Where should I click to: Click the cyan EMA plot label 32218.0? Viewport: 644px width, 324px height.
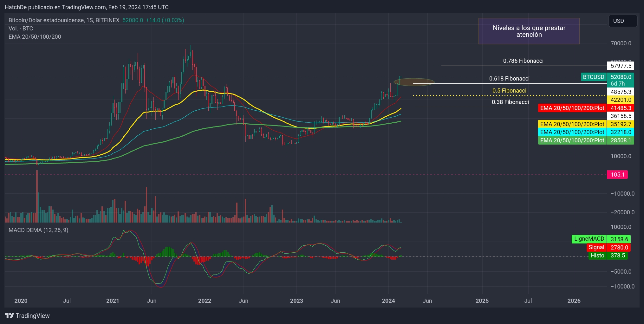click(x=586, y=132)
